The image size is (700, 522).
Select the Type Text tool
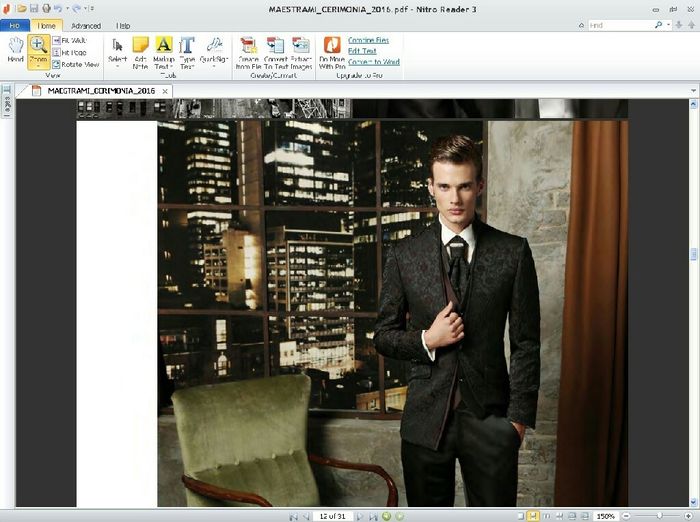point(187,51)
